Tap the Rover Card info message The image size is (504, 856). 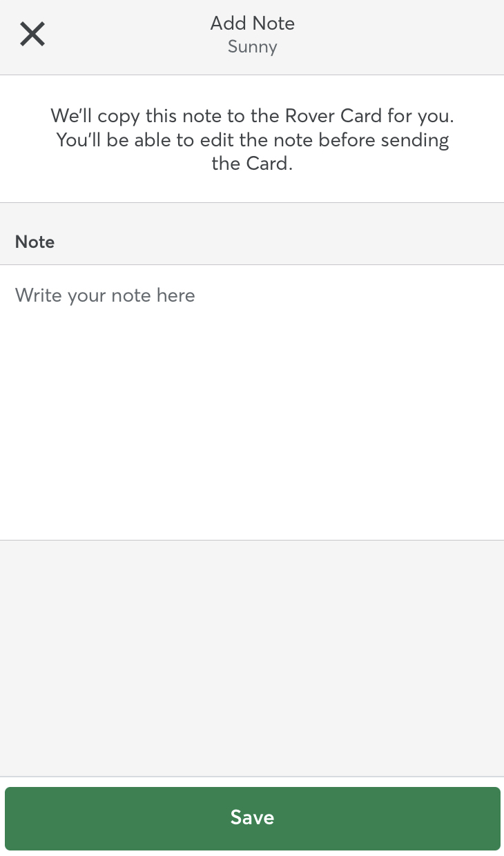coord(252,139)
